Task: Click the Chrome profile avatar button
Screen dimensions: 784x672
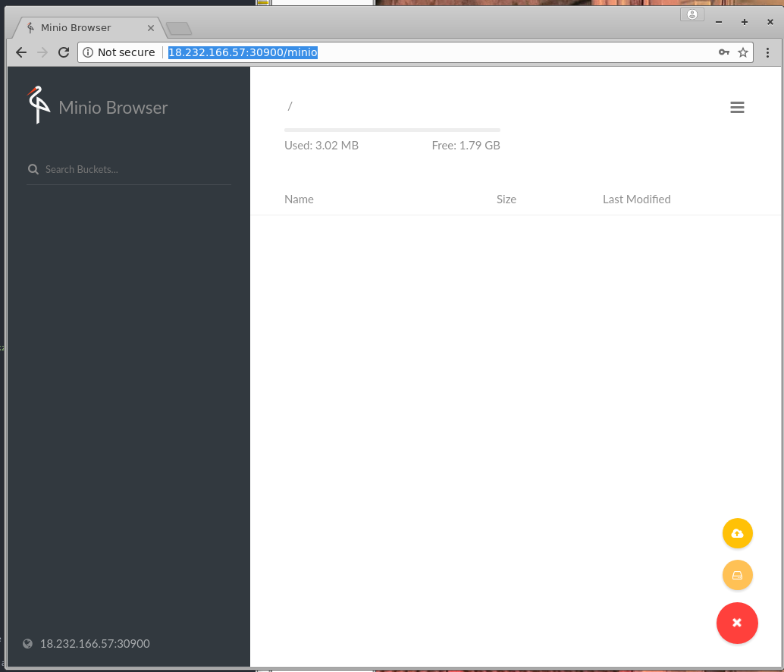Action: pyautogui.click(x=692, y=14)
